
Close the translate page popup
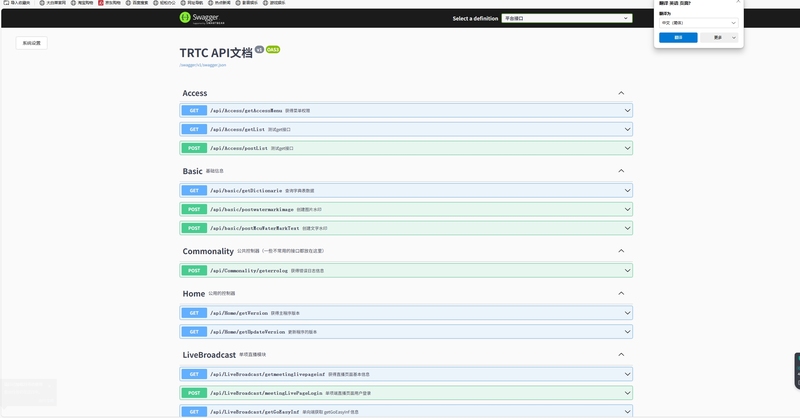pos(738,2)
